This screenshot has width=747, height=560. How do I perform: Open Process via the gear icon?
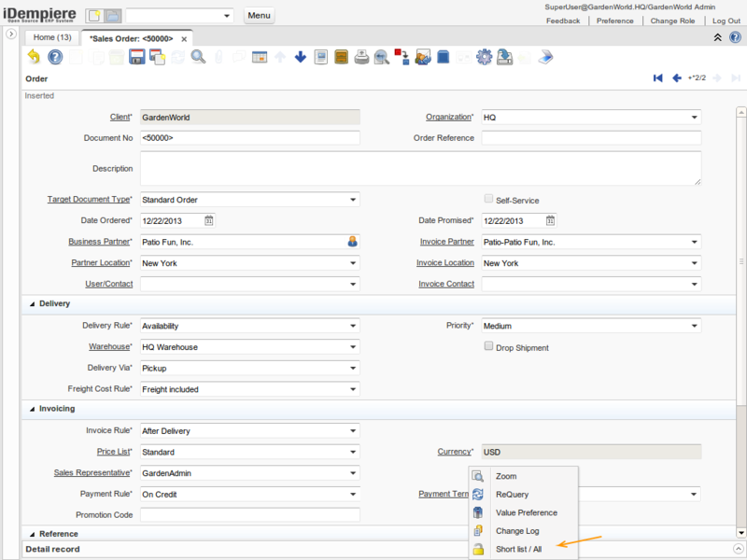click(x=484, y=57)
